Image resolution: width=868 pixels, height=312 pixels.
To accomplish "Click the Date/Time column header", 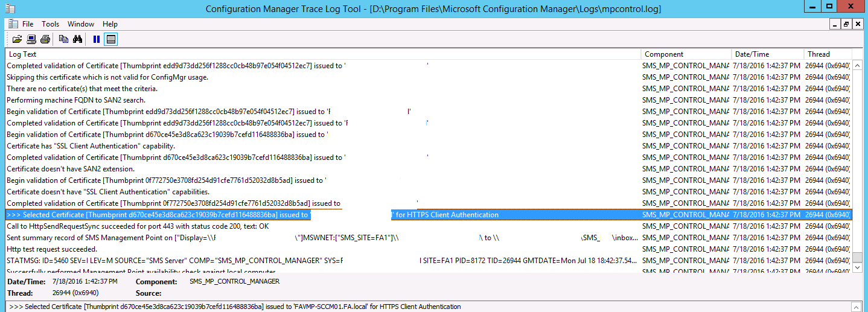I will 768,54.
